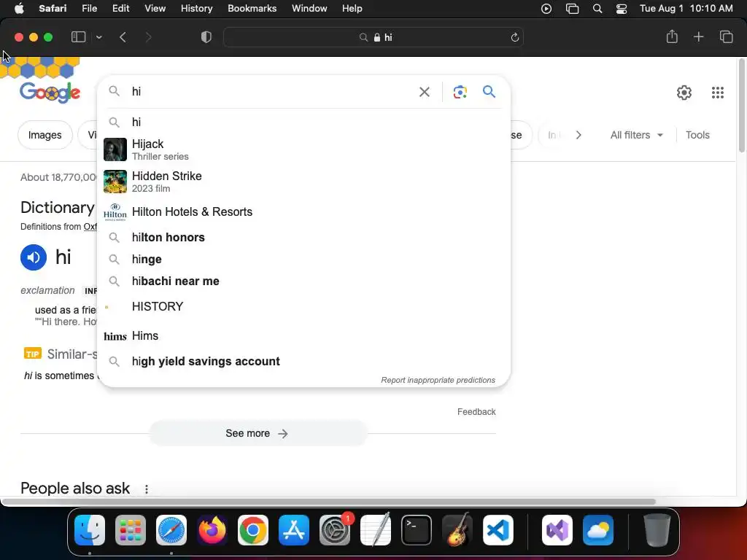This screenshot has height=560, width=747.
Task: Add a new tab with plus icon
Action: [698, 36]
